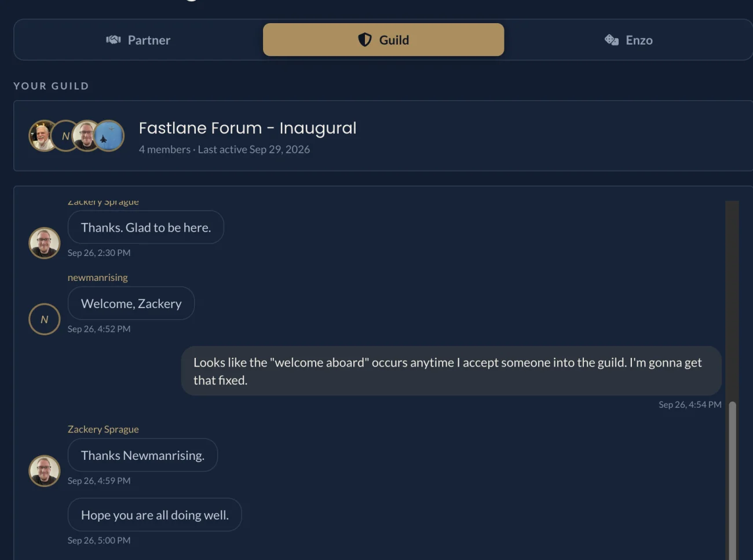Click '4 members · Last active Sep 29, 2026' text

coord(224,149)
